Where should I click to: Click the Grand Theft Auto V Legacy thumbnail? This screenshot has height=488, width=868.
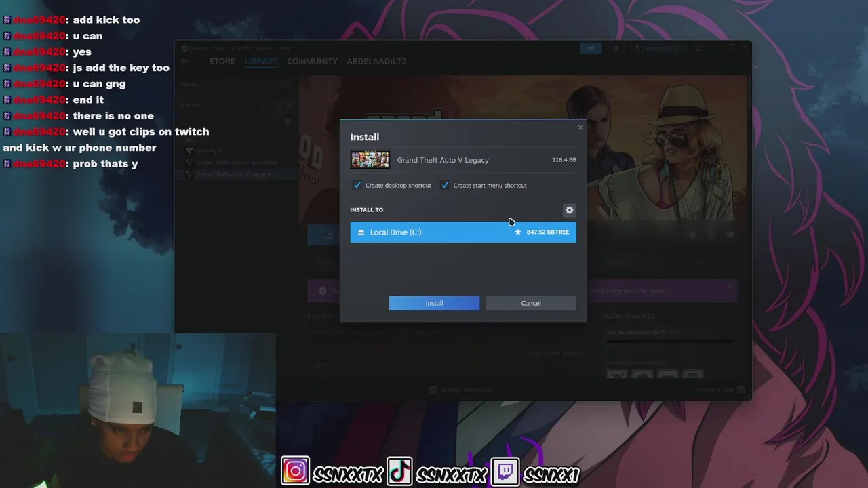click(370, 160)
